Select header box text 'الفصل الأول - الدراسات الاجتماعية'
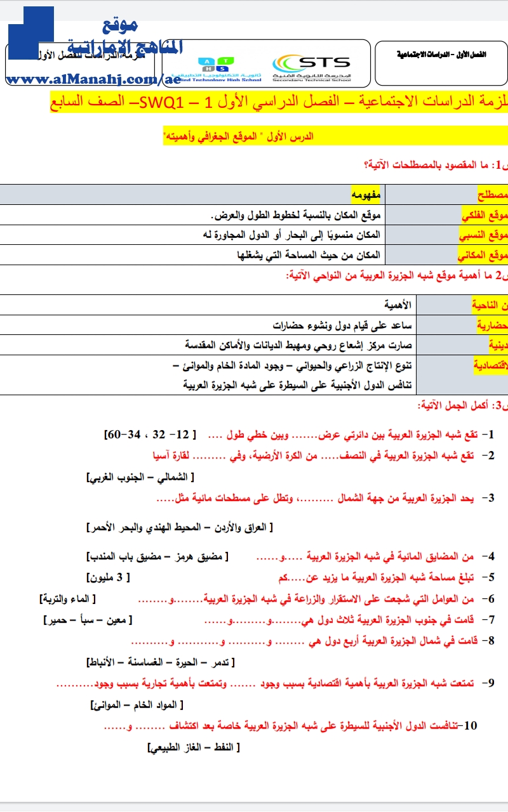The width and height of the screenshot is (508, 812). pos(441,55)
